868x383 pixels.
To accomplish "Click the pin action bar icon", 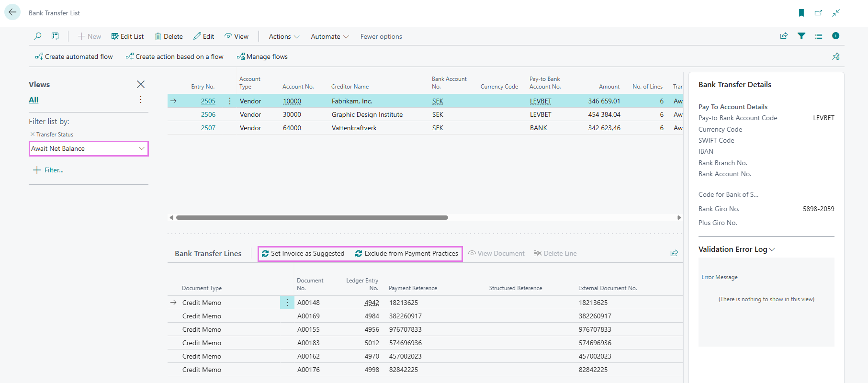I will click(836, 56).
